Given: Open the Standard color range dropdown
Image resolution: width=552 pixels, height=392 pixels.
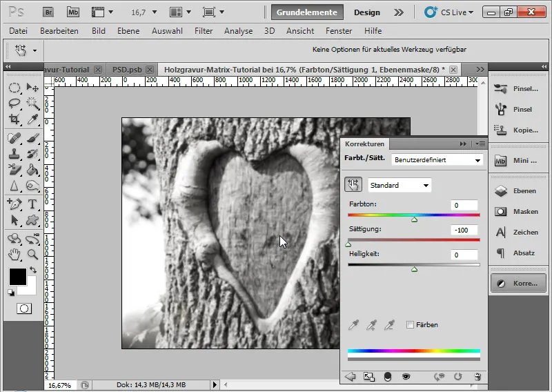Looking at the screenshot, I should pos(400,185).
